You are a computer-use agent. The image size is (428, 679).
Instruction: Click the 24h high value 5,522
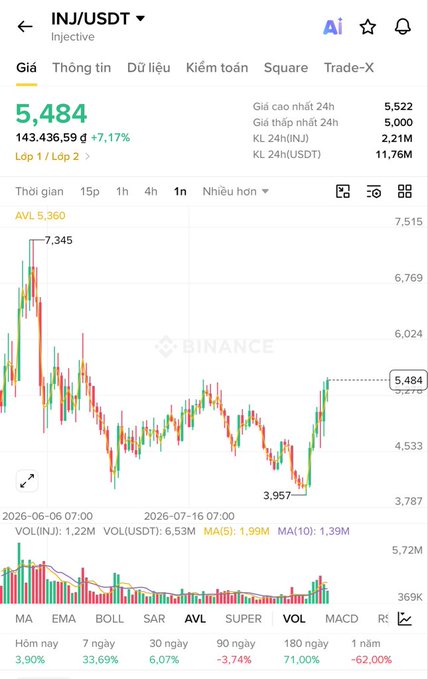tap(398, 107)
